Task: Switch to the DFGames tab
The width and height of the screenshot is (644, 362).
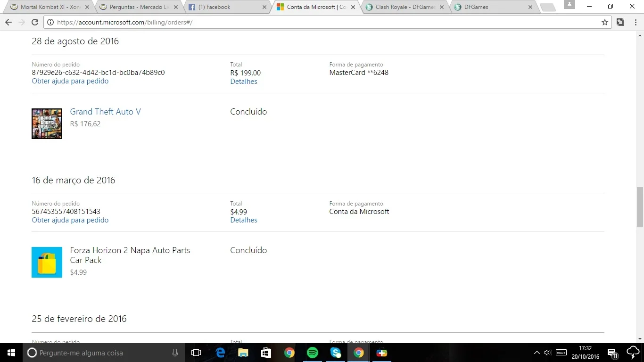Action: (493, 7)
